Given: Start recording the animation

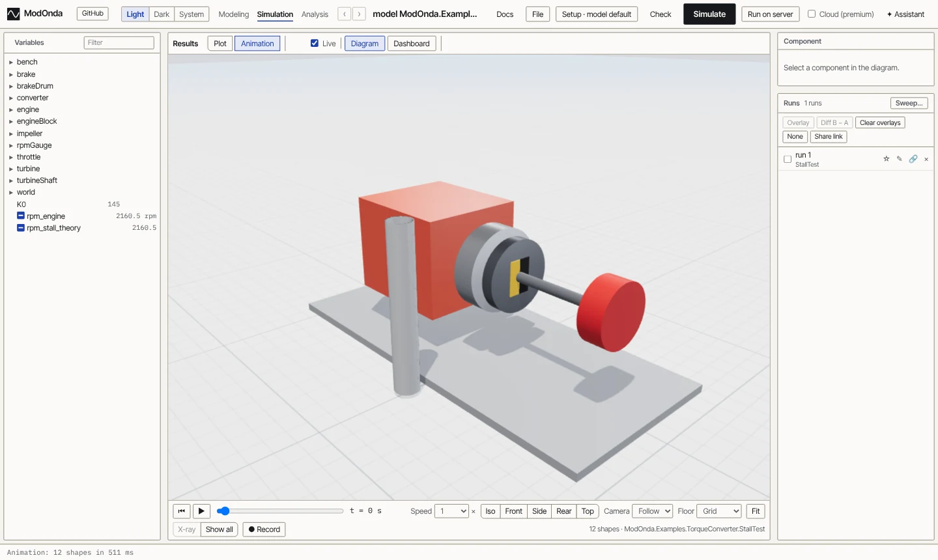Looking at the screenshot, I should pyautogui.click(x=264, y=529).
